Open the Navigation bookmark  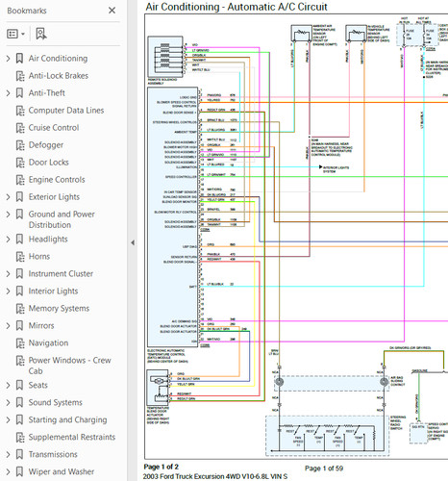(x=48, y=343)
